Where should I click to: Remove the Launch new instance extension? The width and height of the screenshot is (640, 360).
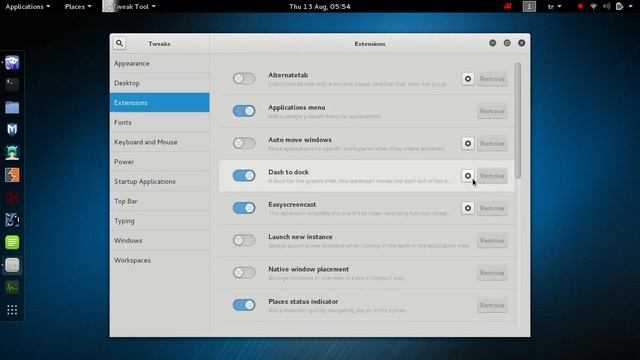tap(492, 240)
